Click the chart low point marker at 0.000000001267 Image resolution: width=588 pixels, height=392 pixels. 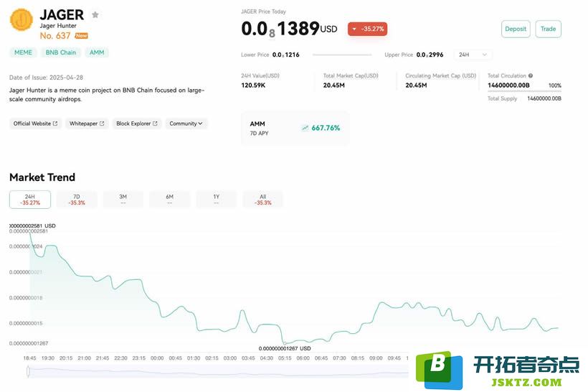285,343
